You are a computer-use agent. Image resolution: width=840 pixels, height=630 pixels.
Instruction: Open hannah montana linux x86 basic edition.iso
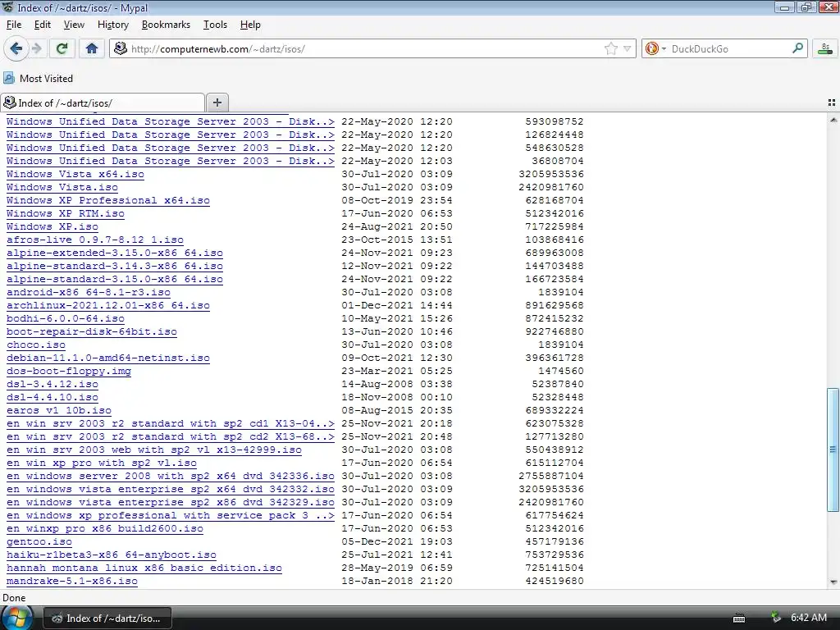144,568
